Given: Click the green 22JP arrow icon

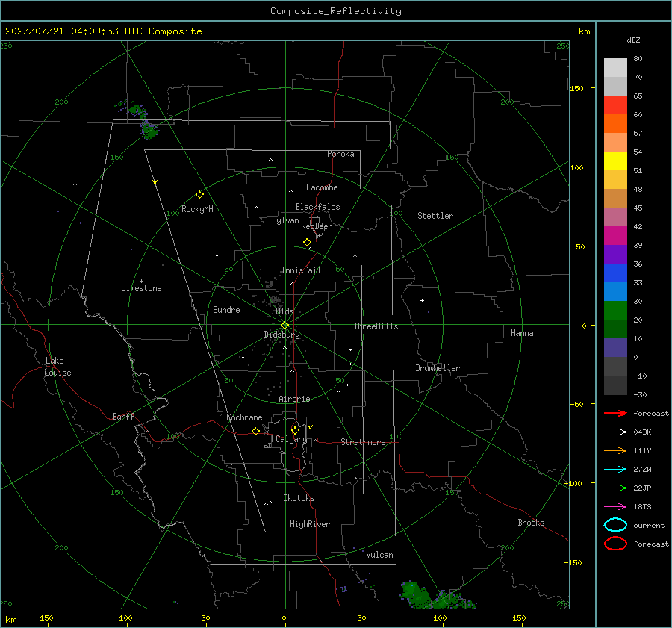Looking at the screenshot, I should 615,488.
